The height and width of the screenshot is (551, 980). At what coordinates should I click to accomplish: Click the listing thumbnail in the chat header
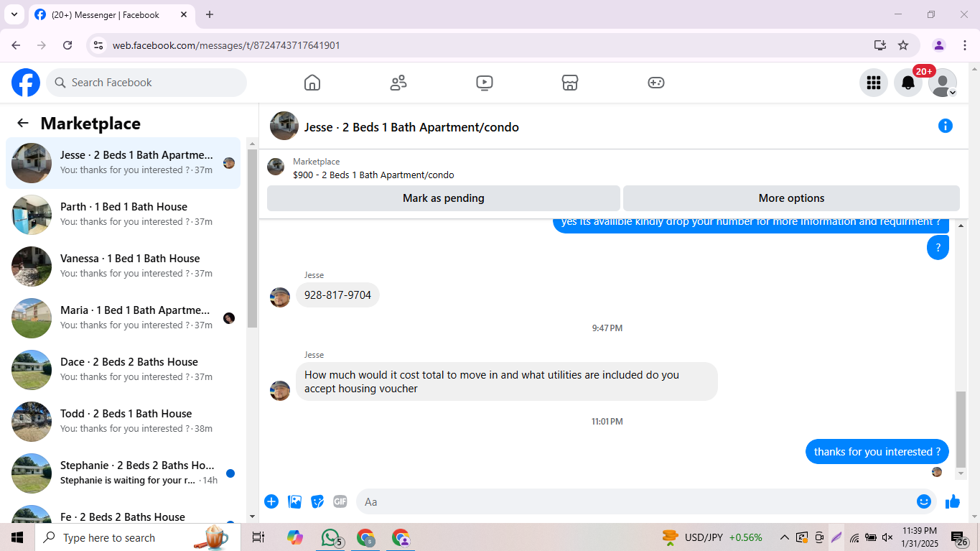(284, 126)
